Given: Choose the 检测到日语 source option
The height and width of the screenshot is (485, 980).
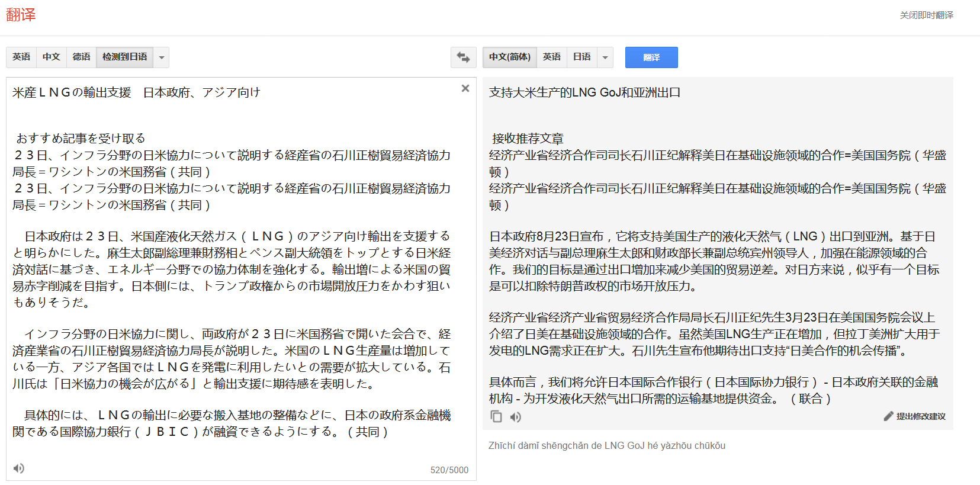Looking at the screenshot, I should tap(124, 57).
